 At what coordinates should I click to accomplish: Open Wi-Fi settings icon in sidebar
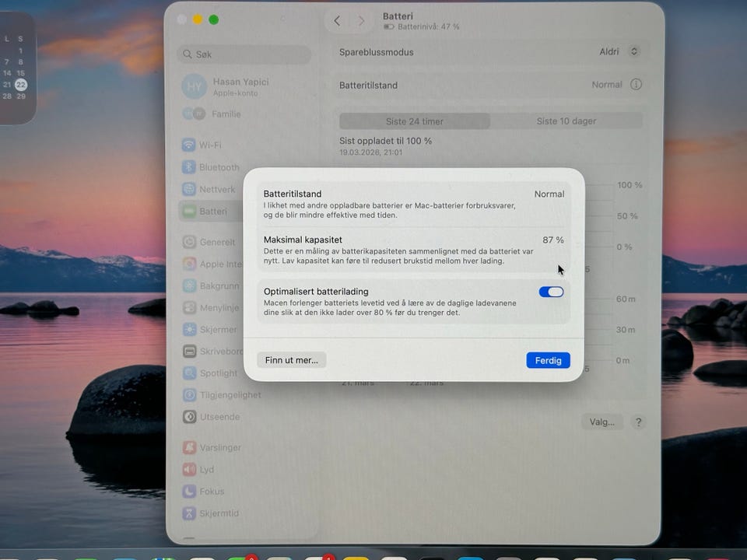pyautogui.click(x=189, y=145)
